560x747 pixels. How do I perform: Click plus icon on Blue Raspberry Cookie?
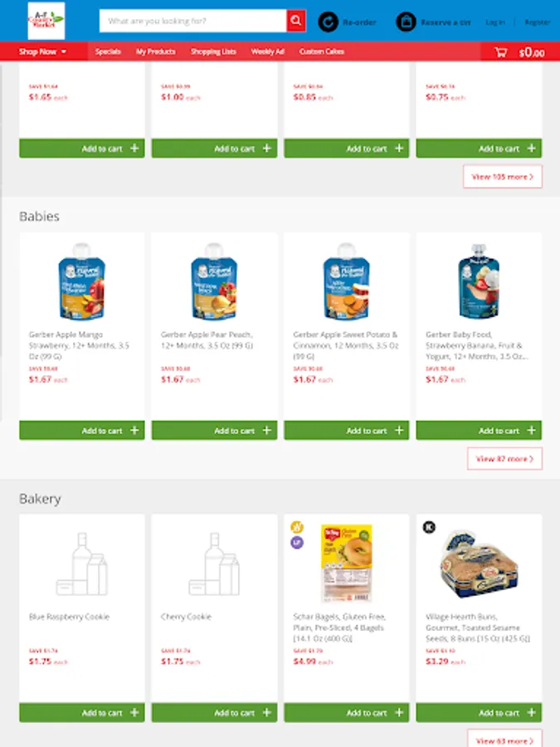tap(134, 713)
